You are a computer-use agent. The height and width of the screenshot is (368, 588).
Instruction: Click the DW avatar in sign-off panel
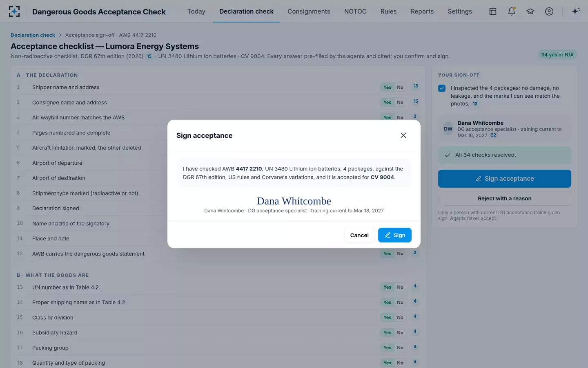click(448, 129)
